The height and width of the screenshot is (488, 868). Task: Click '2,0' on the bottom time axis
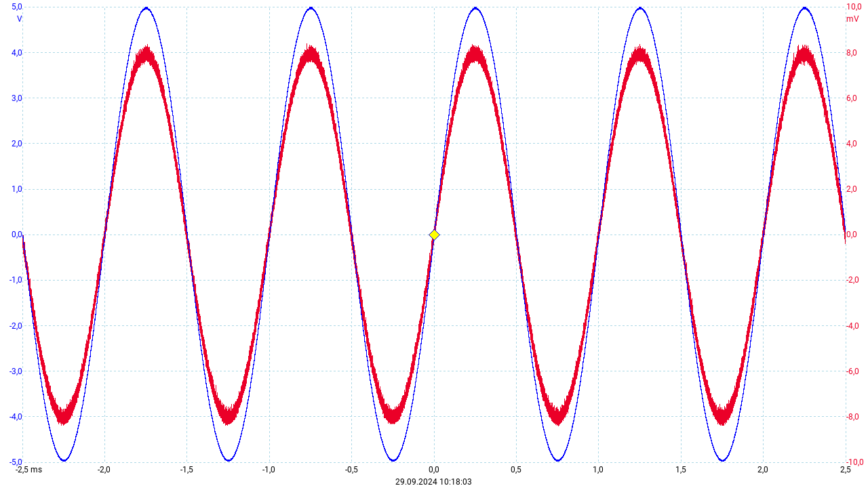point(763,470)
